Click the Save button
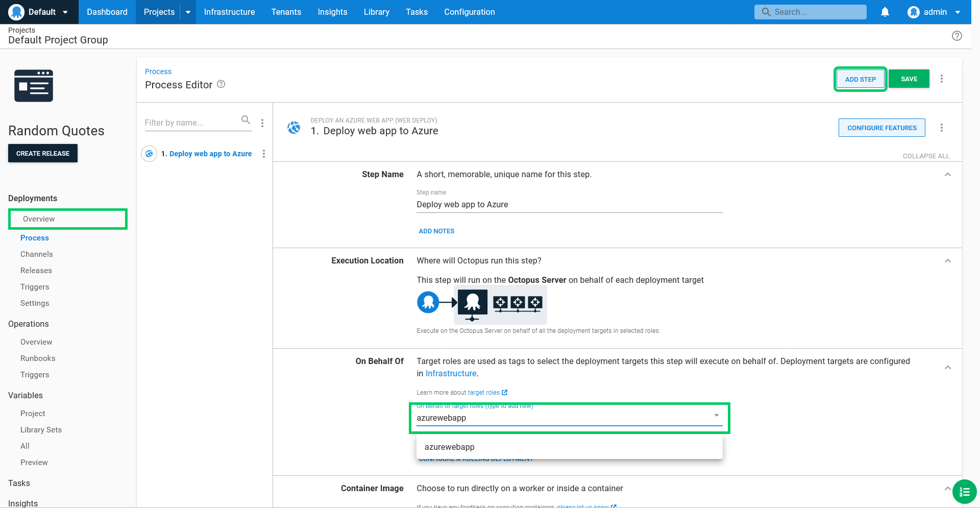Image resolution: width=980 pixels, height=508 pixels. [909, 79]
